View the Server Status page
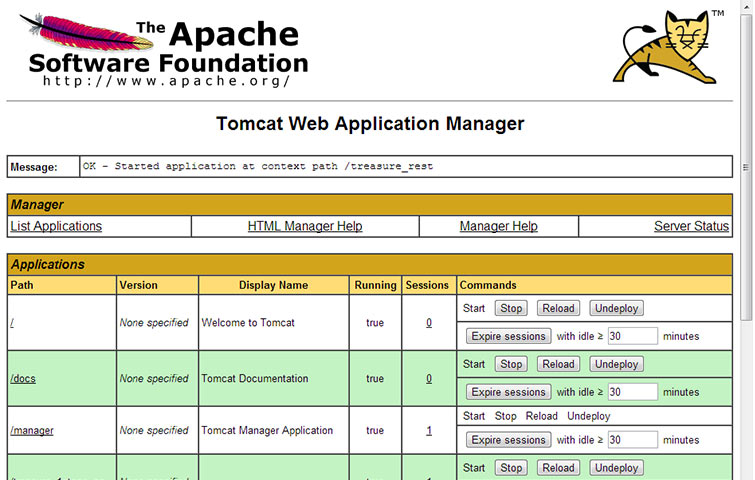Screen dimensions: 755x480 point(691,226)
